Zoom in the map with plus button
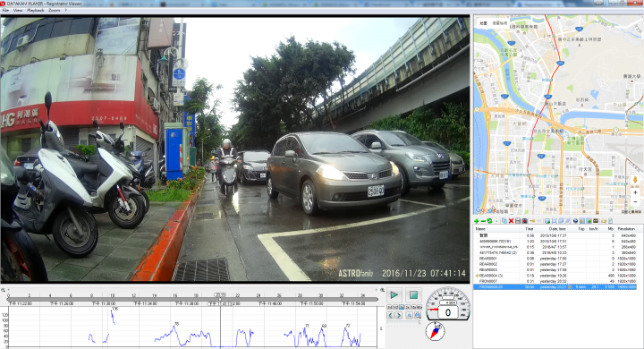 click(635, 192)
